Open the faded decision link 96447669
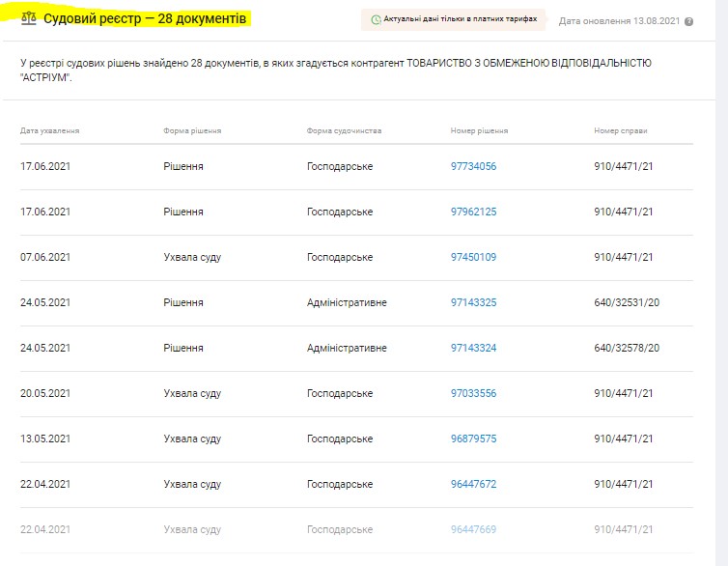728x566 pixels. 473,529
